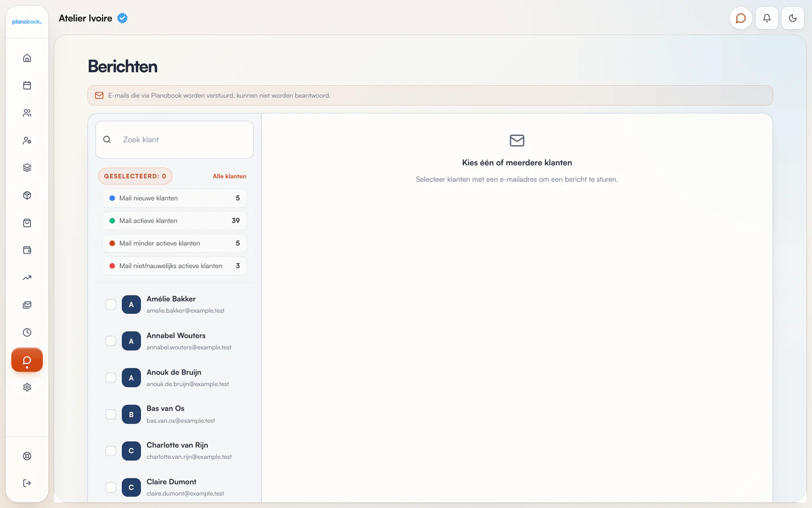Select the Mail nieuwe klanten filter
Screen dimensions: 812x508
(174, 198)
